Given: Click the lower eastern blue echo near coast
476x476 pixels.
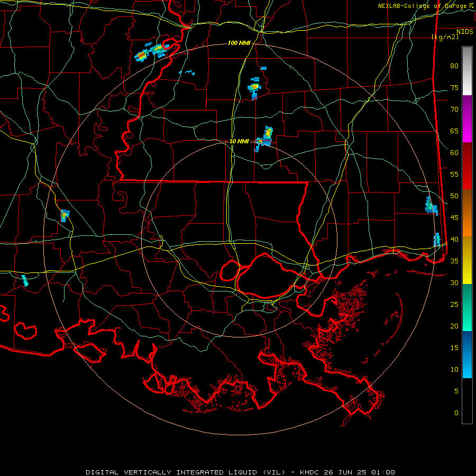Looking at the screenshot, I should click(437, 239).
